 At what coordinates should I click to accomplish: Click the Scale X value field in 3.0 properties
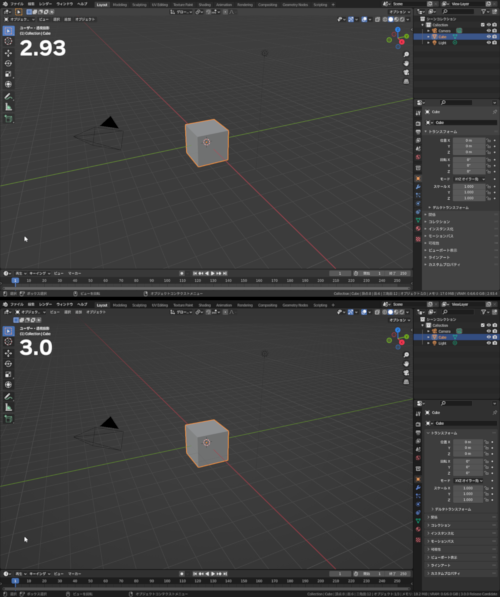point(468,488)
